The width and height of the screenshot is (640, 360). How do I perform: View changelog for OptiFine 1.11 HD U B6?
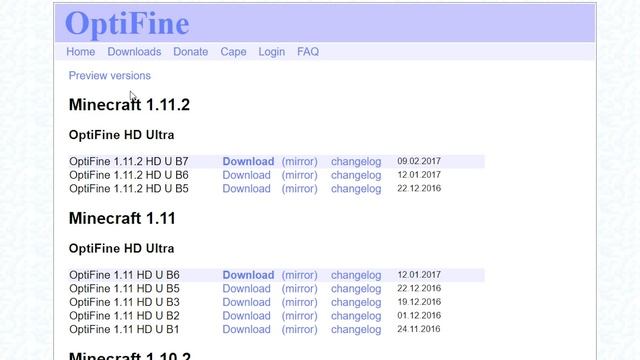coord(356,275)
